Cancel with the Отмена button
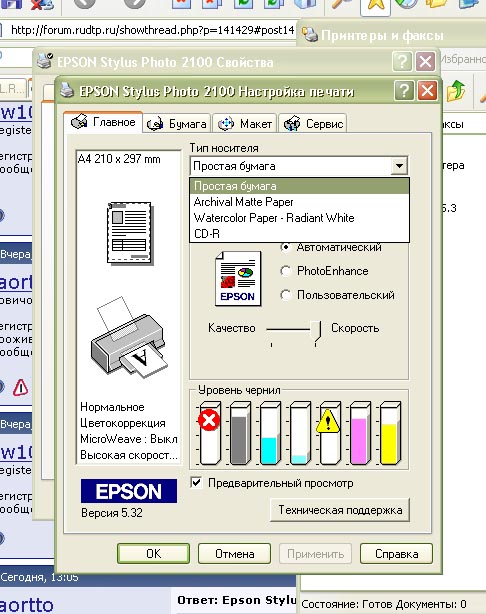 point(235,553)
